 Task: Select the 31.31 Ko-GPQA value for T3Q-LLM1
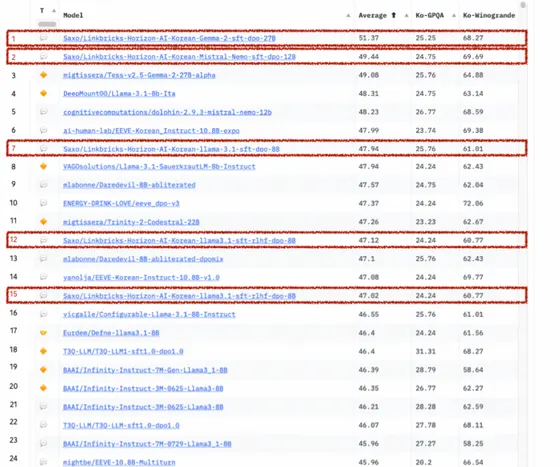point(426,351)
